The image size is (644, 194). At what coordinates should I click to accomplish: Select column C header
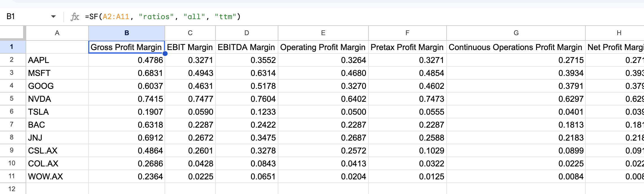(x=190, y=33)
